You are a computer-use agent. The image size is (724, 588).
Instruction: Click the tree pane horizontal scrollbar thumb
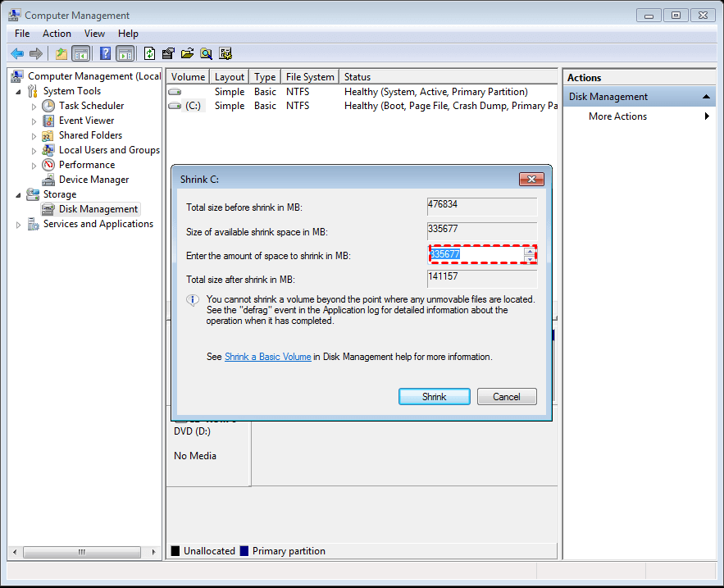pos(82,552)
